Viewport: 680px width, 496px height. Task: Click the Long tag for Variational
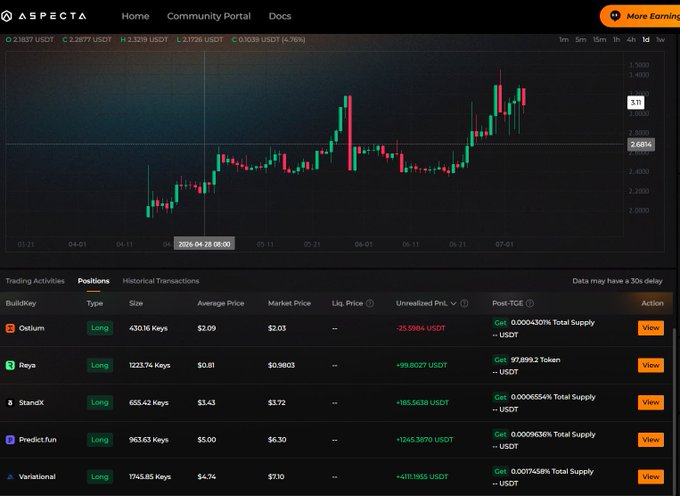pos(100,477)
